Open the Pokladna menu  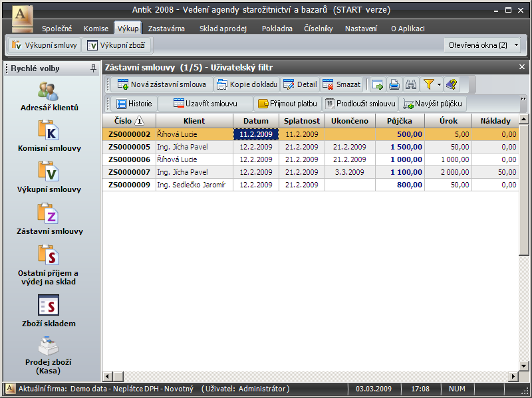click(x=277, y=29)
